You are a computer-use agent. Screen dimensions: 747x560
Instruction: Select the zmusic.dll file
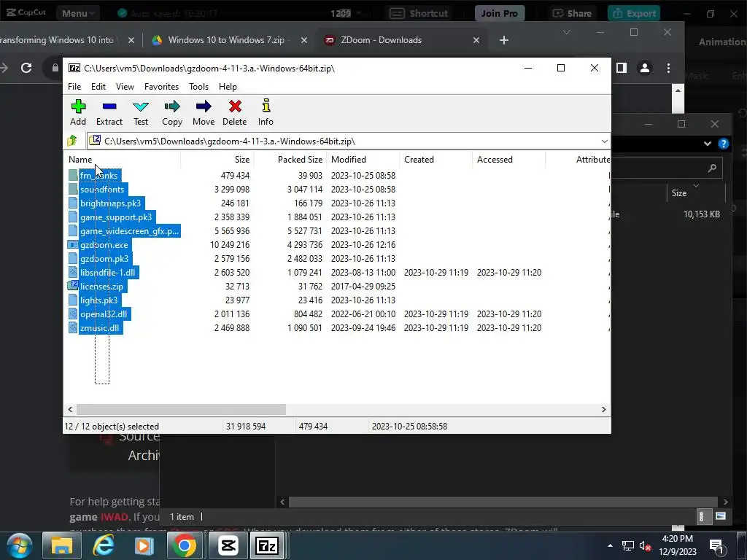[x=99, y=327]
